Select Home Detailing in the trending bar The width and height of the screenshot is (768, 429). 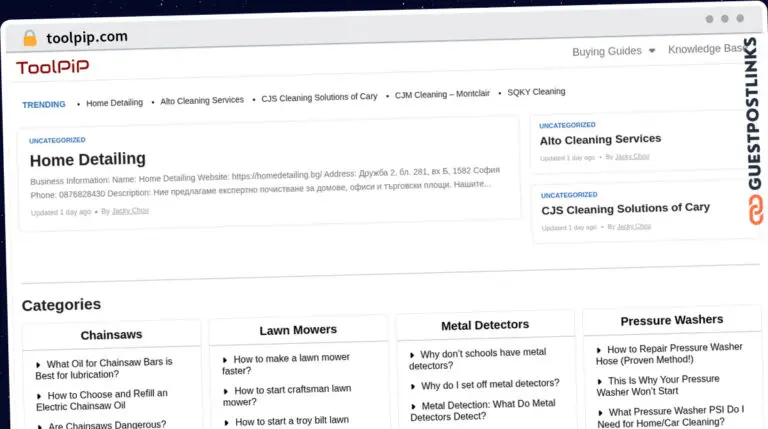(x=114, y=103)
